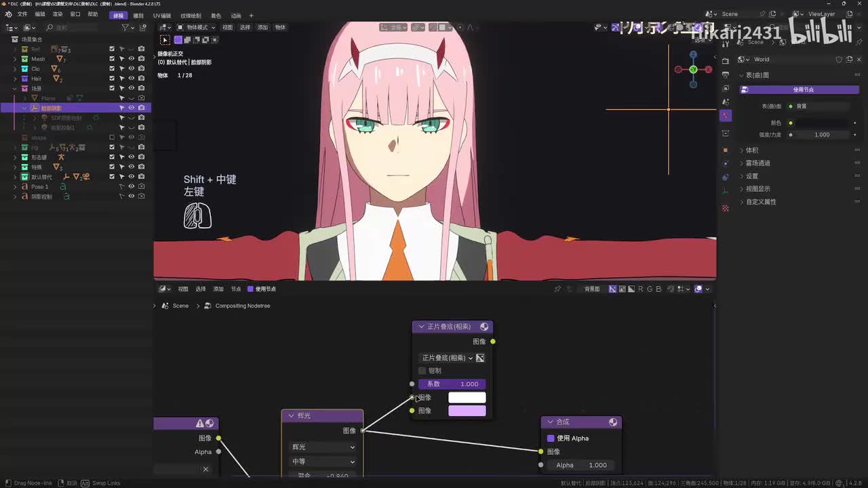868x488 pixels.
Task: Collapse the 场景 collection in outliner
Action: [15, 89]
